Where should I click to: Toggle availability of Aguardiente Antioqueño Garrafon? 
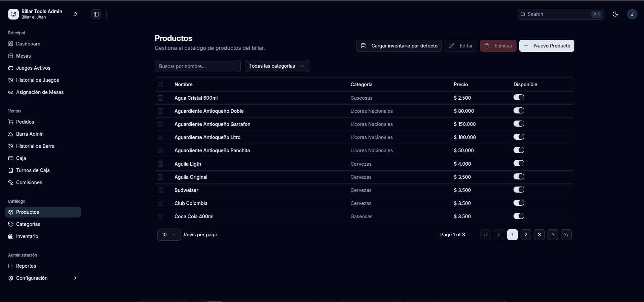click(519, 124)
